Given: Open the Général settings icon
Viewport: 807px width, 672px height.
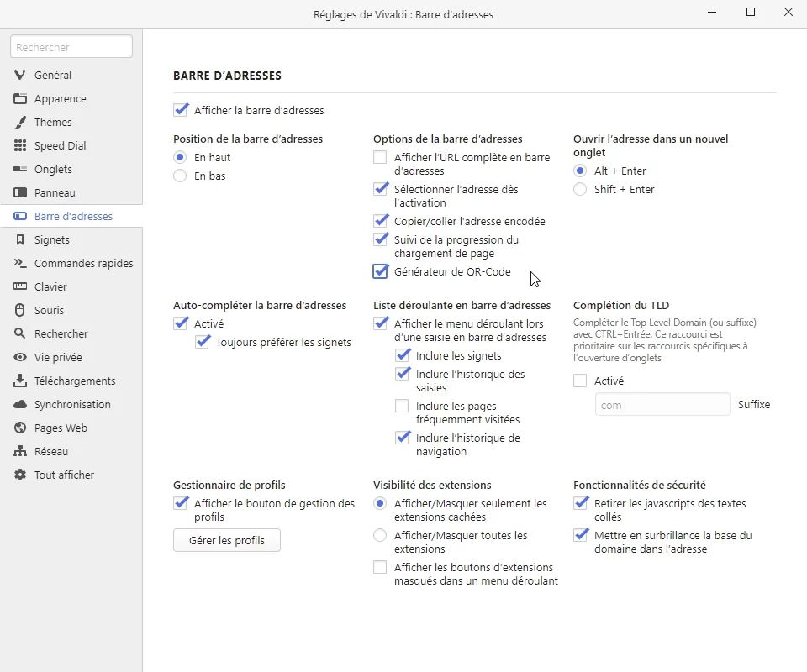Looking at the screenshot, I should coord(20,75).
